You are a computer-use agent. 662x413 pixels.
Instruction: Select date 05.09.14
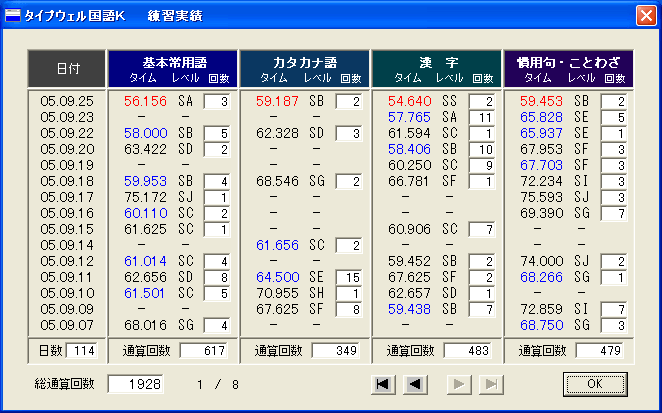(67, 245)
